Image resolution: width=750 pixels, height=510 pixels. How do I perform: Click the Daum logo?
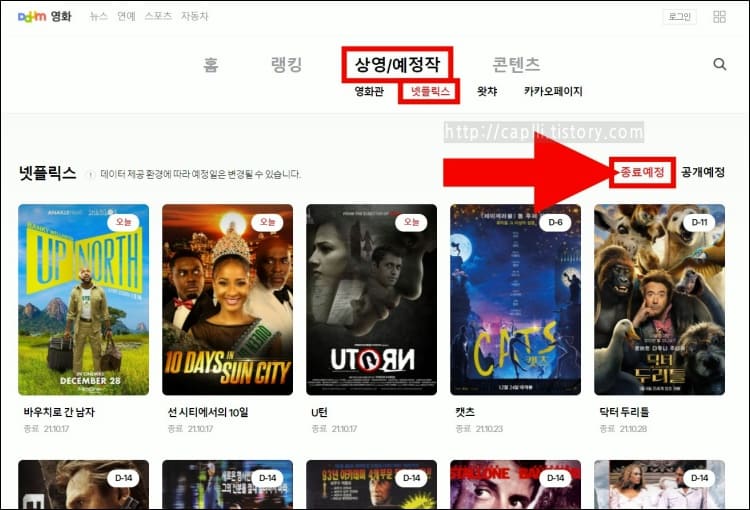(x=32, y=16)
